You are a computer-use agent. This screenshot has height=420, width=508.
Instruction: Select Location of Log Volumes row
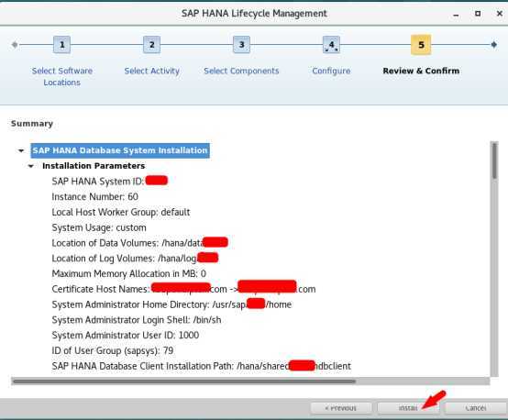(135, 259)
